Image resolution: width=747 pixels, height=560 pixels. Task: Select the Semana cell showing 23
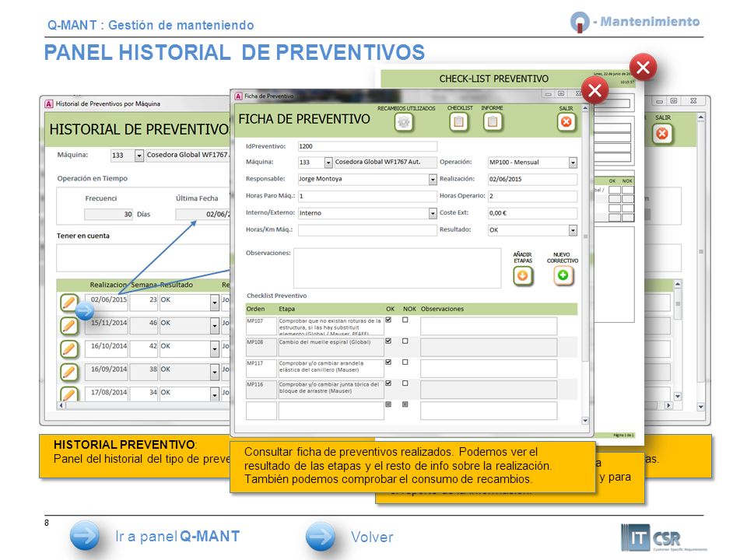click(144, 303)
